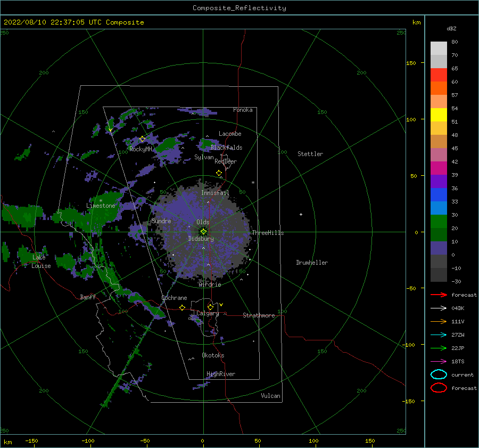This screenshot has height=448, width=479.
Task: Click yellow diamond marker beside RockyMH
Action: 142,139
